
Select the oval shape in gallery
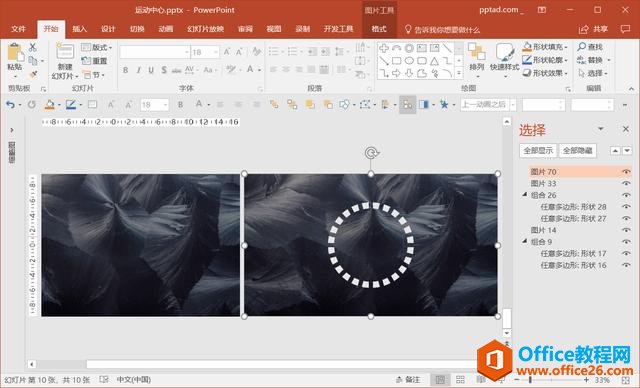[x=409, y=61]
